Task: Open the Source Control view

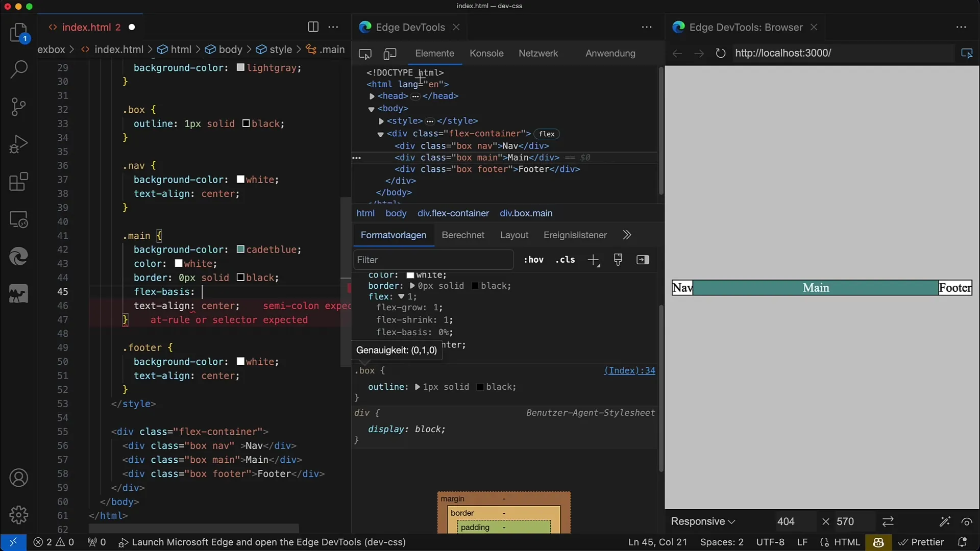Action: (19, 107)
